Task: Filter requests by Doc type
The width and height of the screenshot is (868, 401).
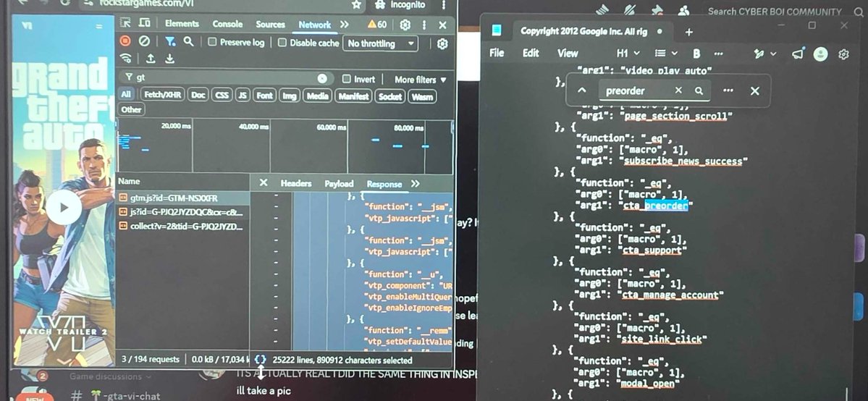Action: coord(198,96)
